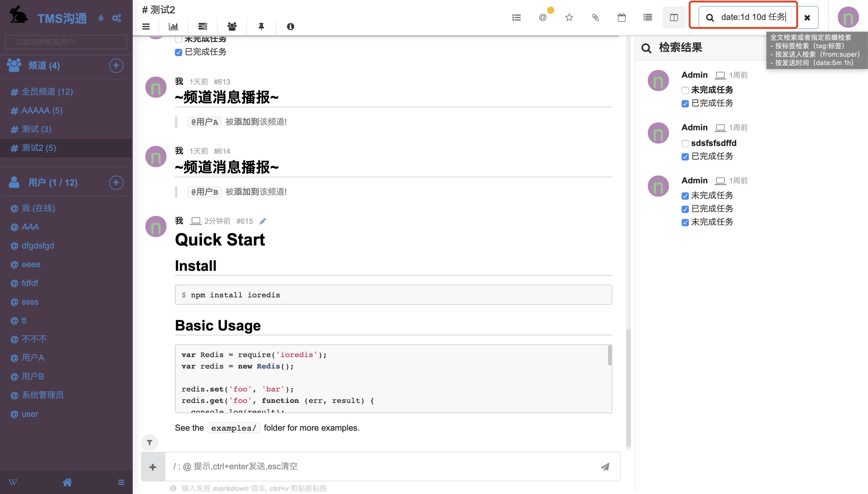Viewport: 868px width, 494px height.
Task: Open channel members group icon
Action: click(x=232, y=27)
